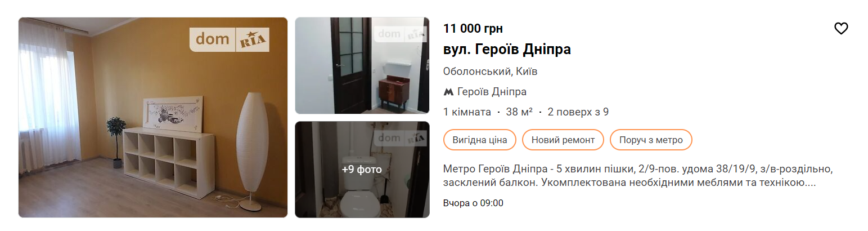Click the 11 000 грн price
The image size is (868, 231).
(473, 29)
